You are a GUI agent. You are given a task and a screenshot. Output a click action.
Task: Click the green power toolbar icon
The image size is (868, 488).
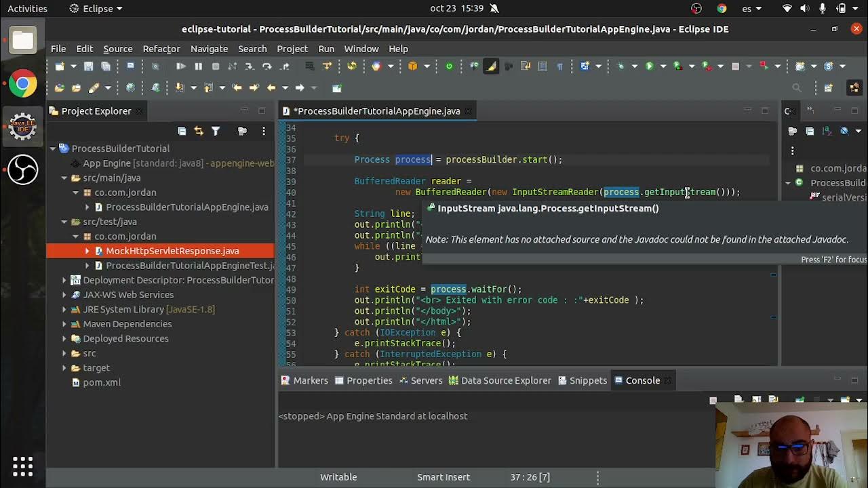pyautogui.click(x=449, y=66)
